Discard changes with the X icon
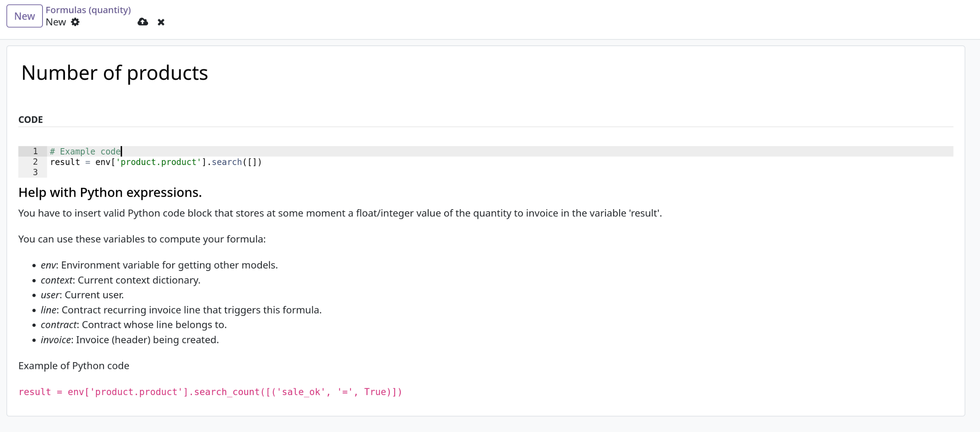Image resolution: width=980 pixels, height=432 pixels. pyautogui.click(x=161, y=22)
